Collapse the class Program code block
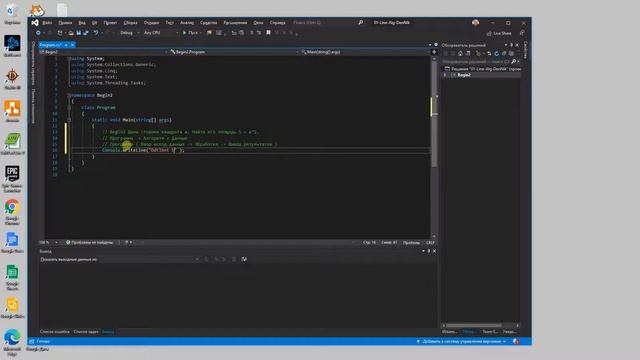Screen dimensions: 640x360 tap(69, 107)
